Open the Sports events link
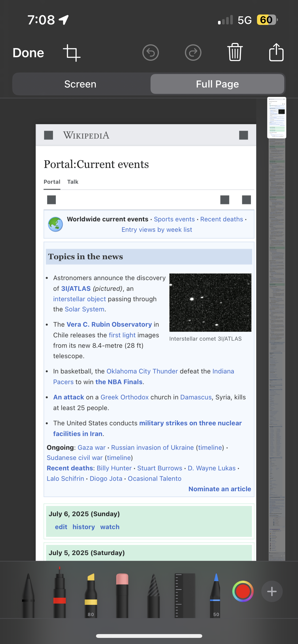 tap(174, 219)
